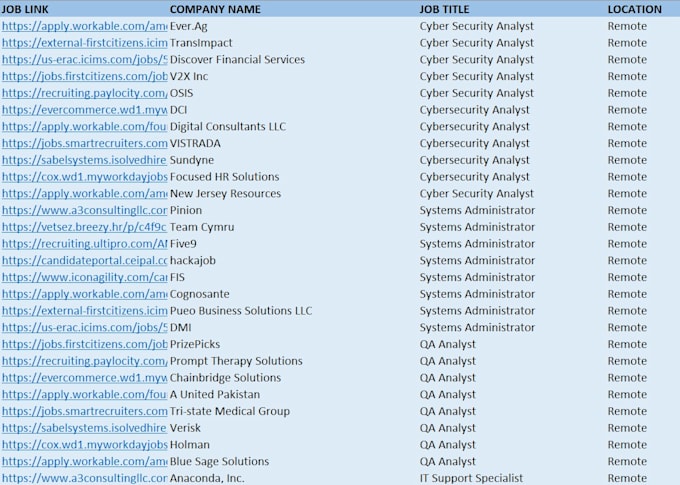Click Cybersecurity Analyst title in the Sundyne row
The width and height of the screenshot is (680, 485).
(474, 160)
